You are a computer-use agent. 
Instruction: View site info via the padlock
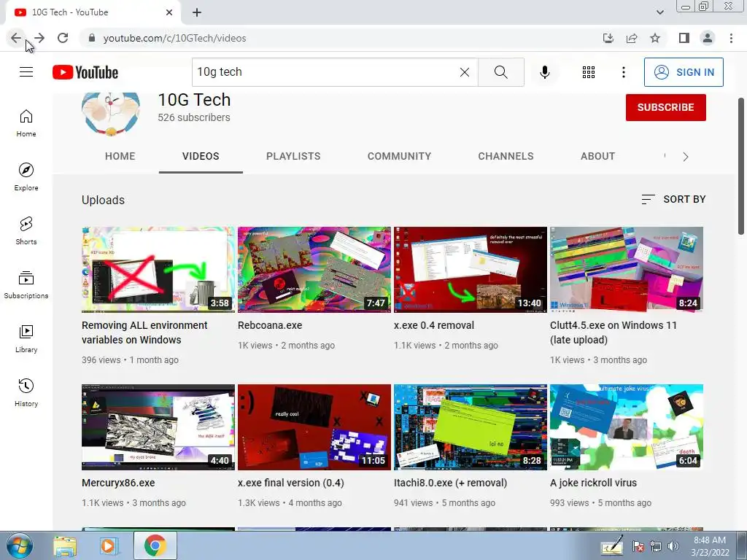click(92, 38)
